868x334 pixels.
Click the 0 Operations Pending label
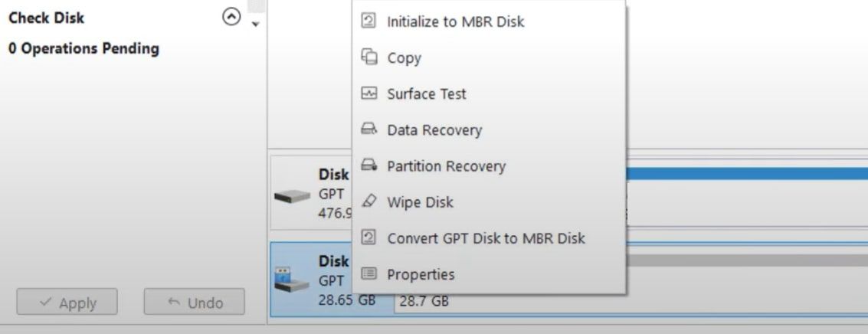pos(84,48)
